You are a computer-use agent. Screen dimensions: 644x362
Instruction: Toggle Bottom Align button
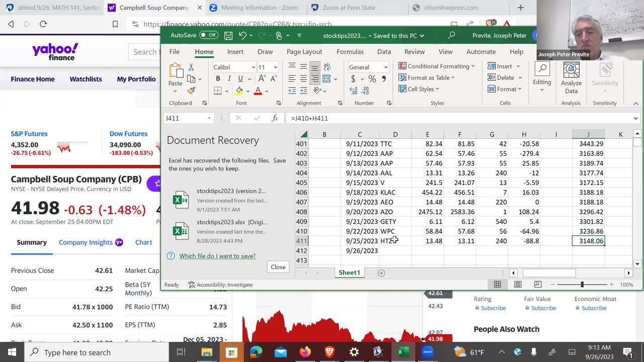315,67
